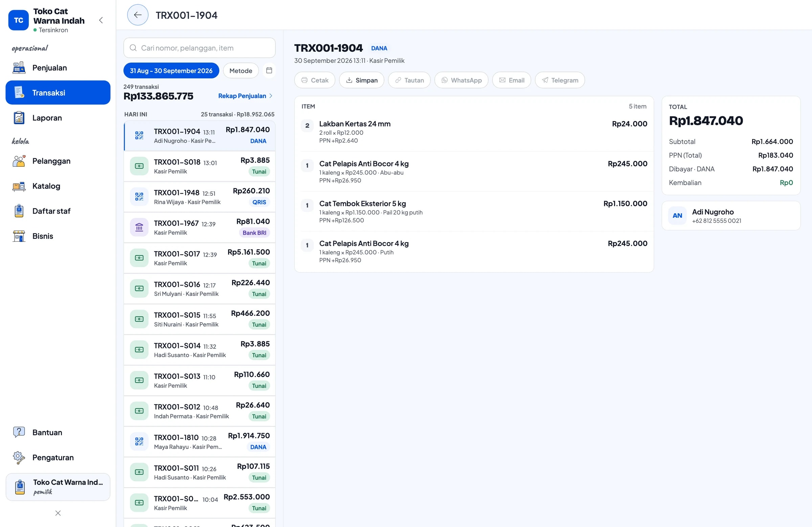Click the Bantuan help icon
This screenshot has height=527, width=812.
pyautogui.click(x=19, y=432)
